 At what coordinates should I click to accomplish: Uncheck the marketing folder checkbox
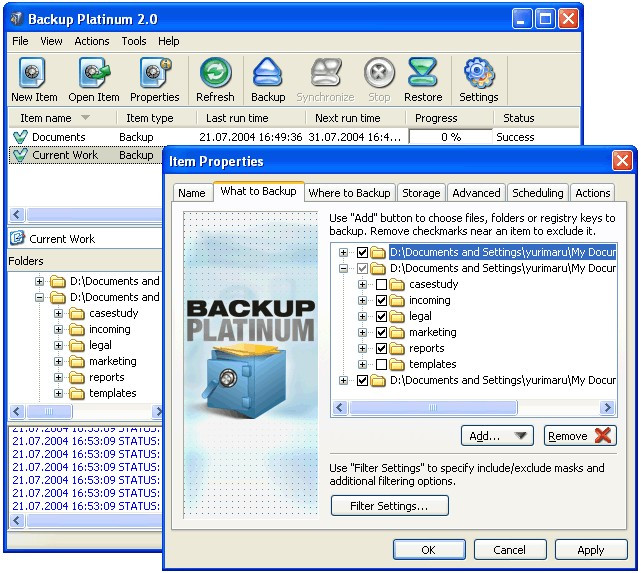(x=381, y=332)
